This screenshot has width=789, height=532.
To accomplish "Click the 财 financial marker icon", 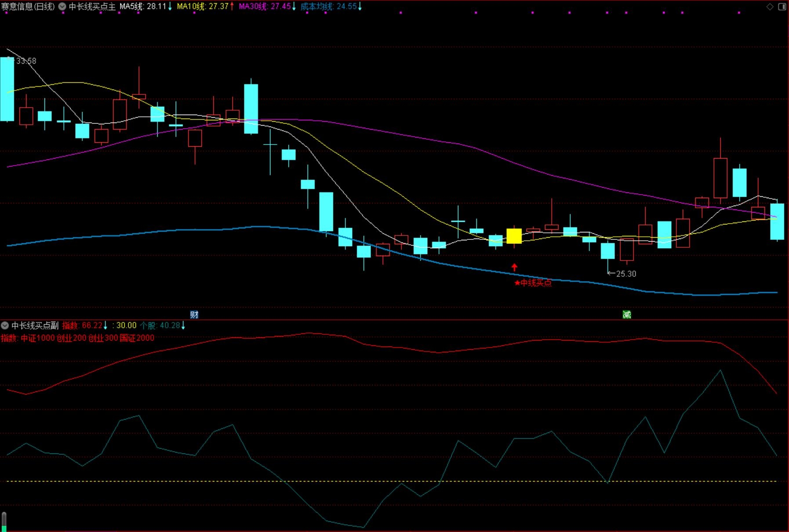I will (x=194, y=315).
